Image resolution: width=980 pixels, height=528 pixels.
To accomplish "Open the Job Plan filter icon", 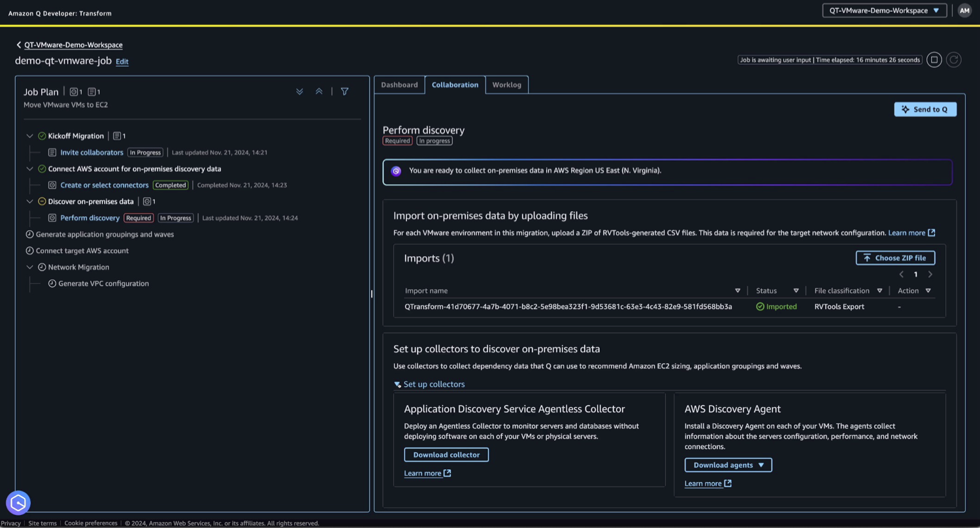I will [344, 91].
